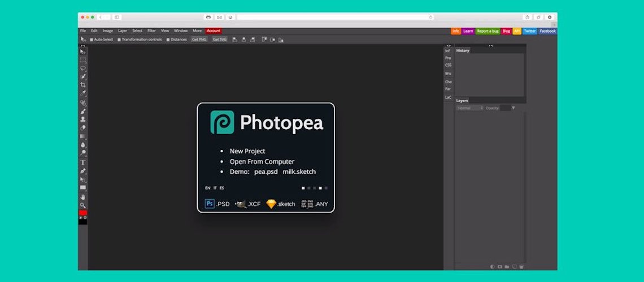Click the Learn button
644x282 pixels.
coord(468,31)
